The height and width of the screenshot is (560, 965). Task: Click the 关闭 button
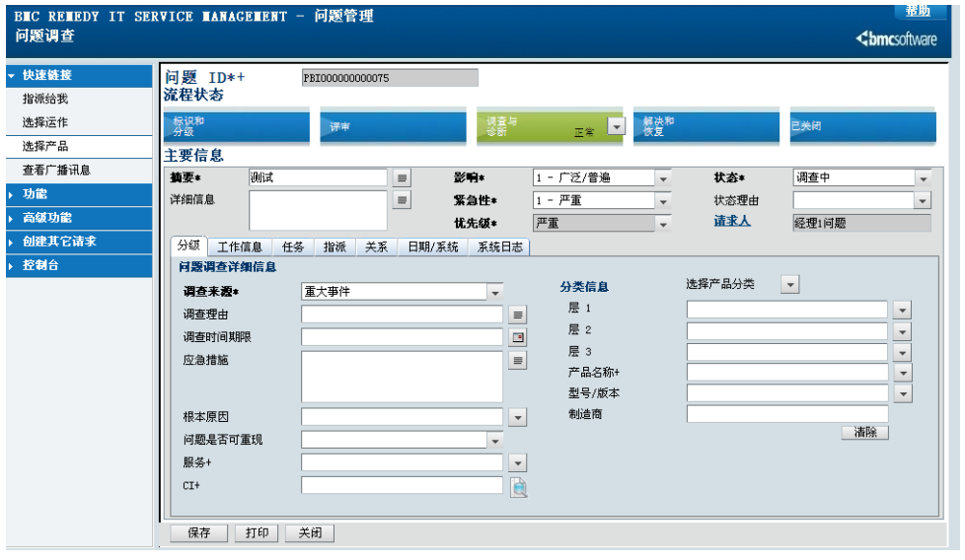point(310,533)
